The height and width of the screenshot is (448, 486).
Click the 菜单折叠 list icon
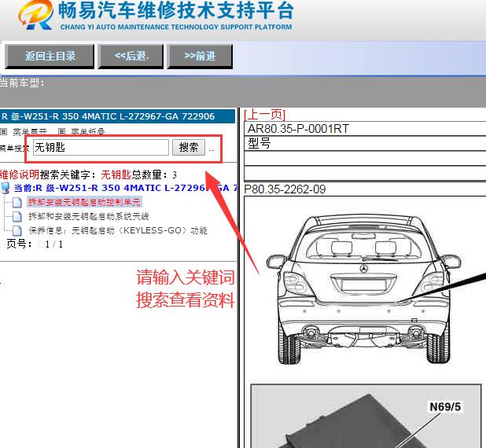pos(61,132)
